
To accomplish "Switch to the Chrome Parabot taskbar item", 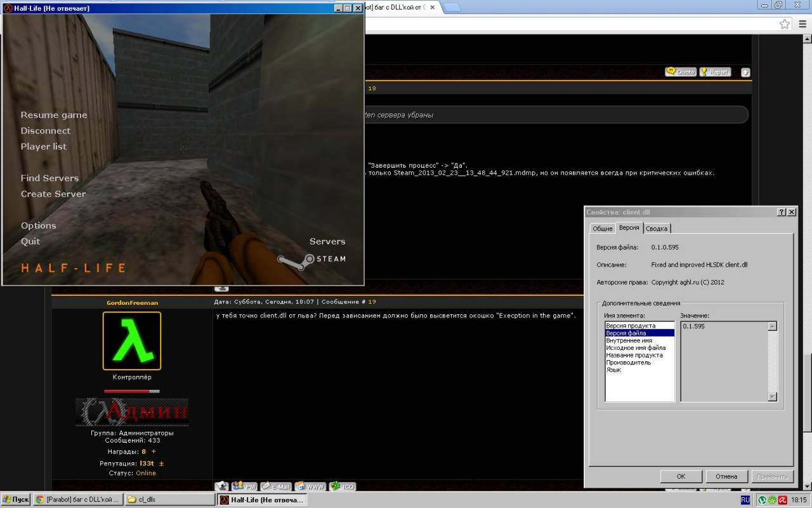I will point(77,500).
